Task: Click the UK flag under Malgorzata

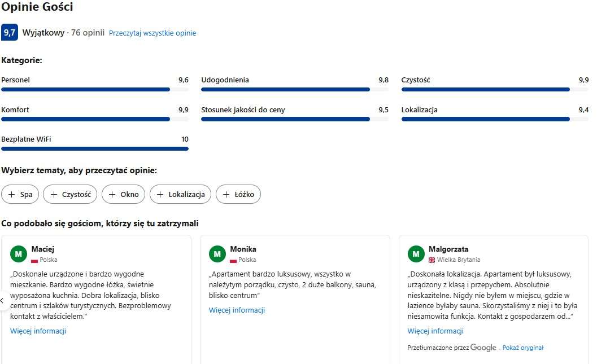Action: (x=432, y=260)
